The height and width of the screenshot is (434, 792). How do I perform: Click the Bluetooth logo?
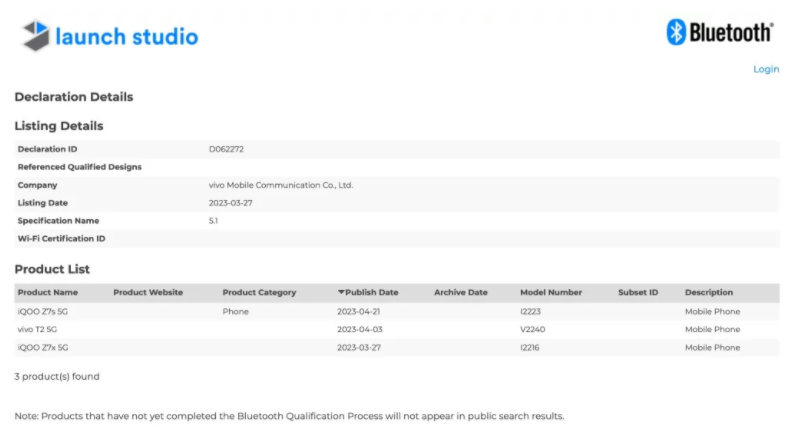(x=720, y=32)
